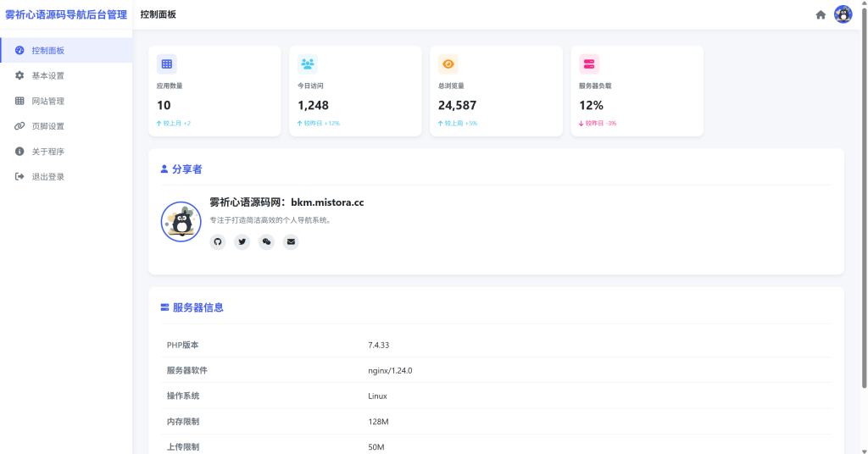Screen dimensions: 868x454
Task: Open 关于程序 menu item
Action: coord(66,152)
